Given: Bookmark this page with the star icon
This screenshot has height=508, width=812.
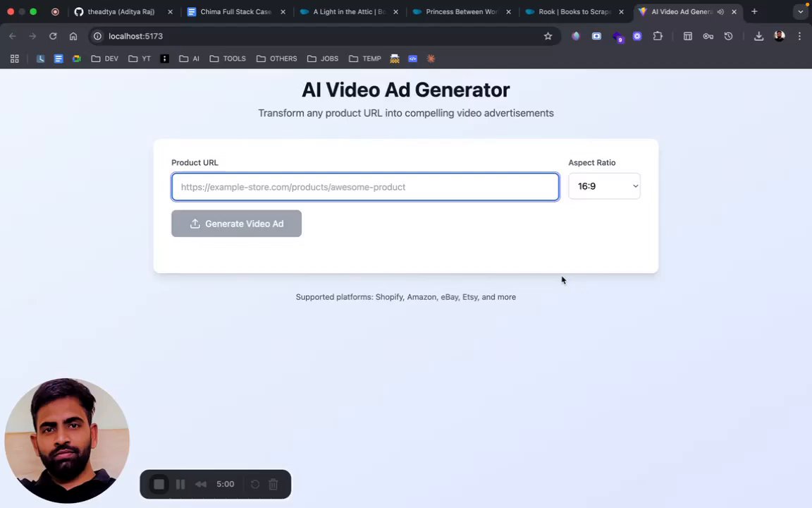Looking at the screenshot, I should pyautogui.click(x=548, y=36).
